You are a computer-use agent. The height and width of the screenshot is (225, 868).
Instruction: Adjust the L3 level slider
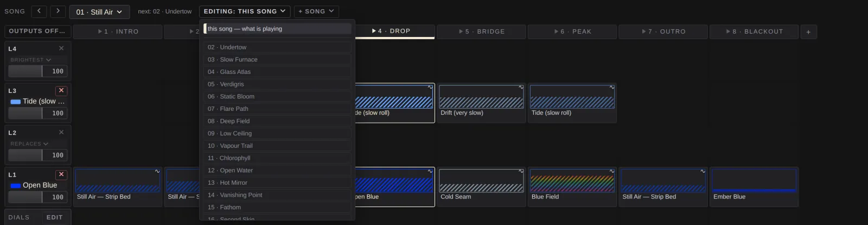pos(25,113)
